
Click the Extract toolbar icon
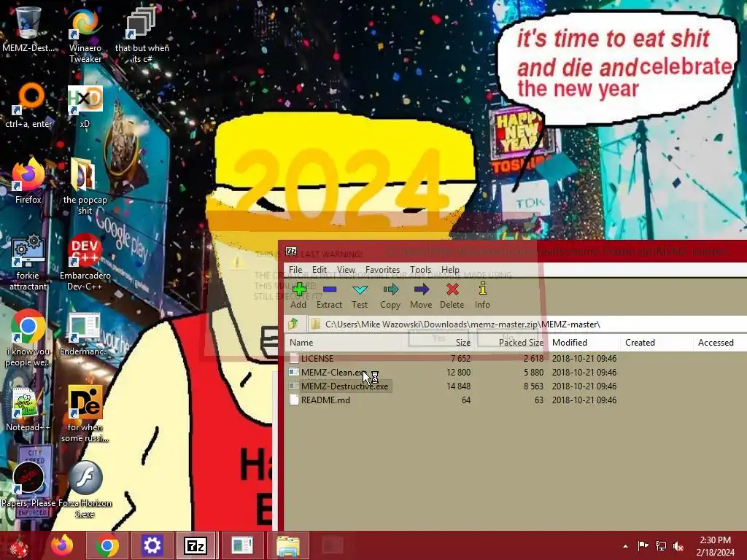pyautogui.click(x=329, y=295)
